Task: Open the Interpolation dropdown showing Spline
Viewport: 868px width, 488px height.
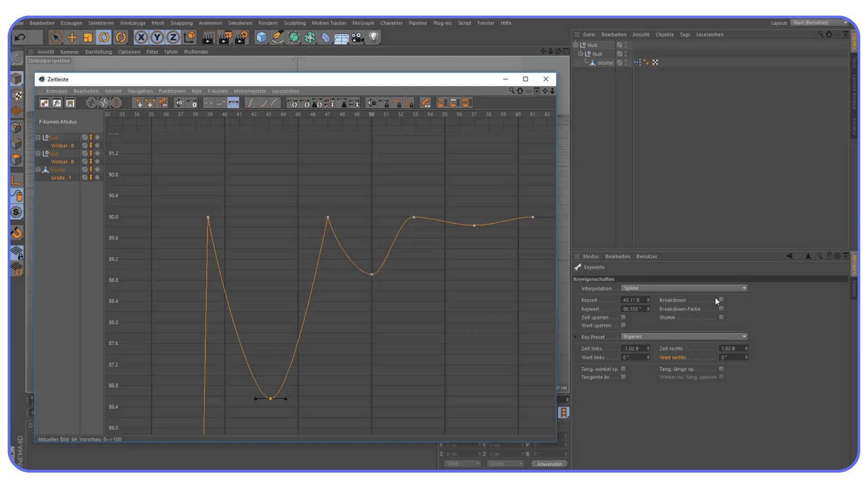Action: pyautogui.click(x=684, y=288)
